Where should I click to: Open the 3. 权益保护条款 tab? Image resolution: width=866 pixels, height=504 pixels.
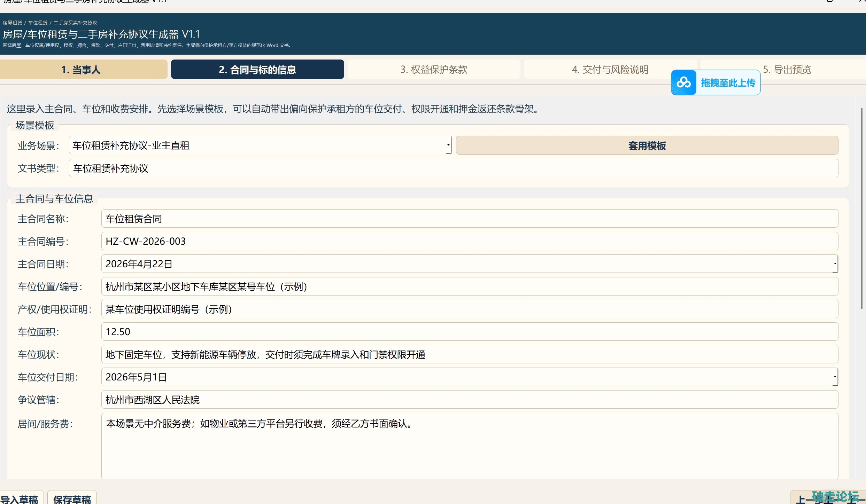434,69
